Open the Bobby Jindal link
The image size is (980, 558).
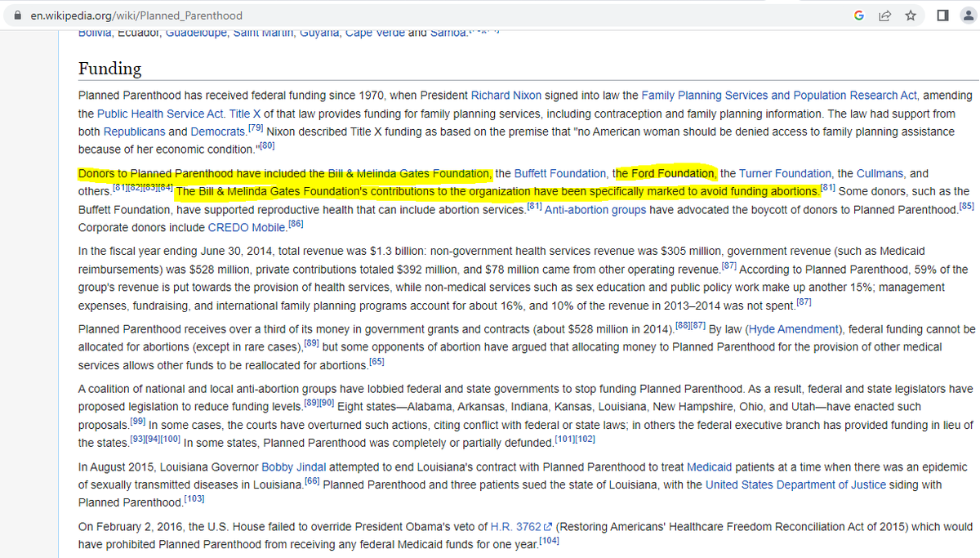point(292,467)
